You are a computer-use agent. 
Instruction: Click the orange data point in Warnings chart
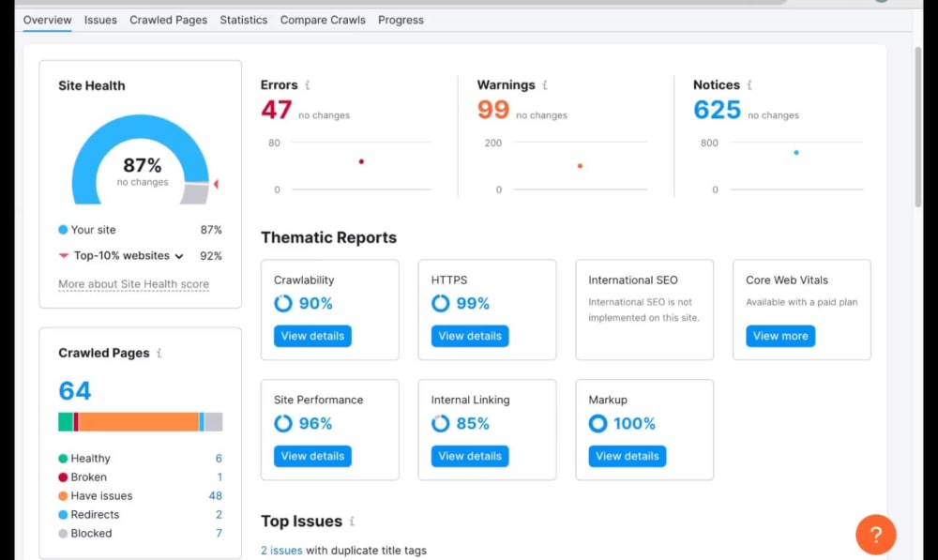pyautogui.click(x=580, y=166)
